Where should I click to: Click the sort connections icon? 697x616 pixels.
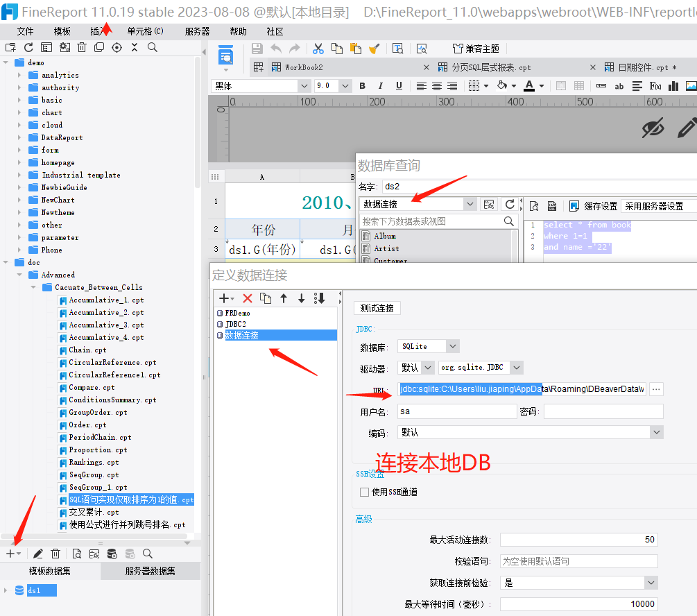click(320, 298)
